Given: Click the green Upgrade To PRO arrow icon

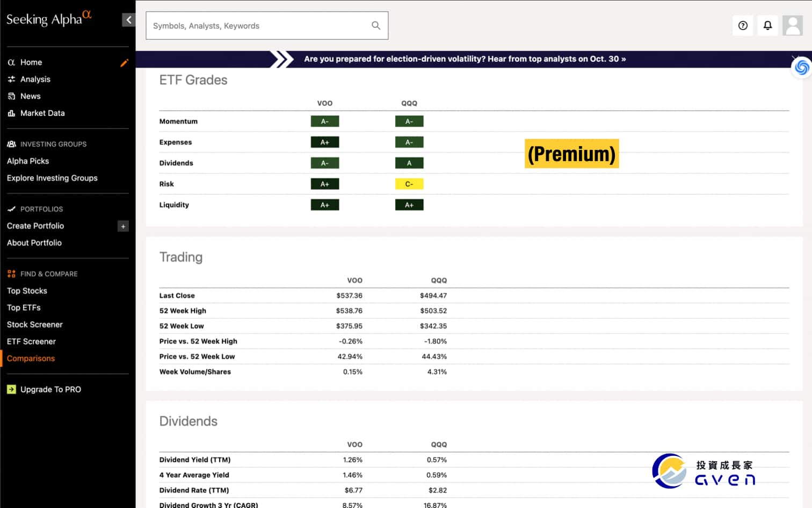Looking at the screenshot, I should (x=11, y=389).
